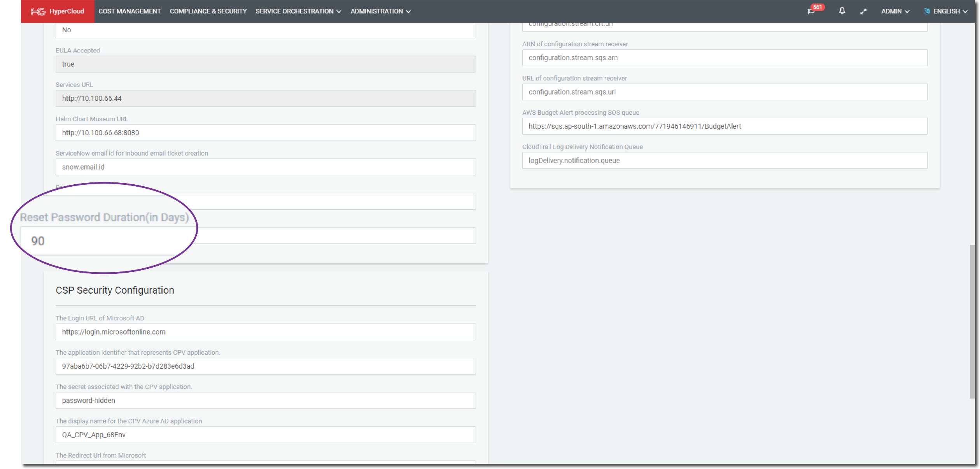Focus the ServiceNow email id field
This screenshot has height=469, width=980.
pos(266,167)
